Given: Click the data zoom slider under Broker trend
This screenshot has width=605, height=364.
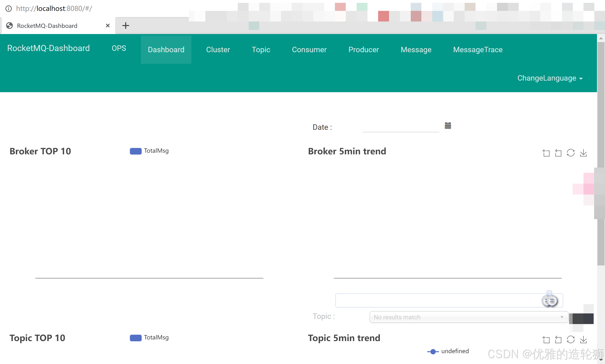Looking at the screenshot, I should (x=449, y=300).
